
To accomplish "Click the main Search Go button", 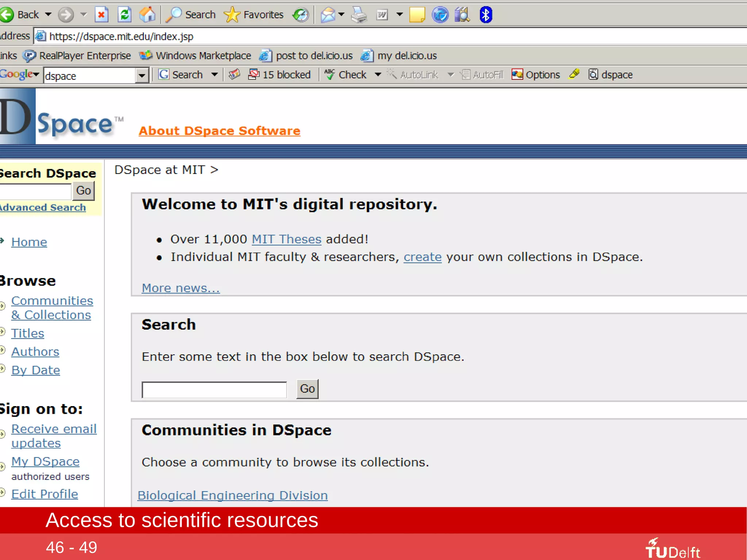I will [307, 389].
